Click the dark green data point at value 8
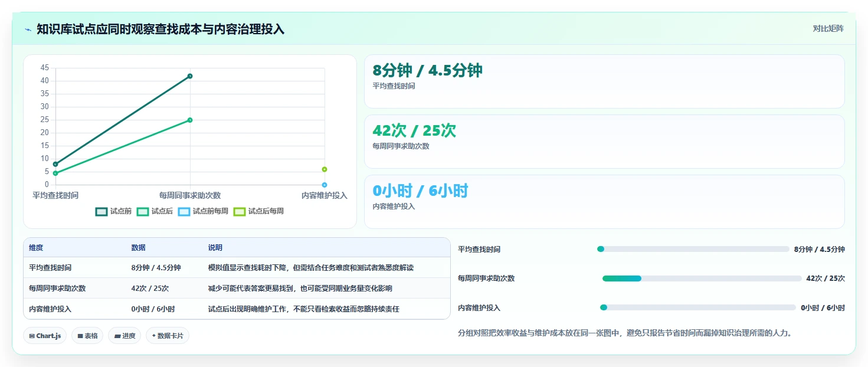The height and width of the screenshot is (367, 868). coord(55,164)
